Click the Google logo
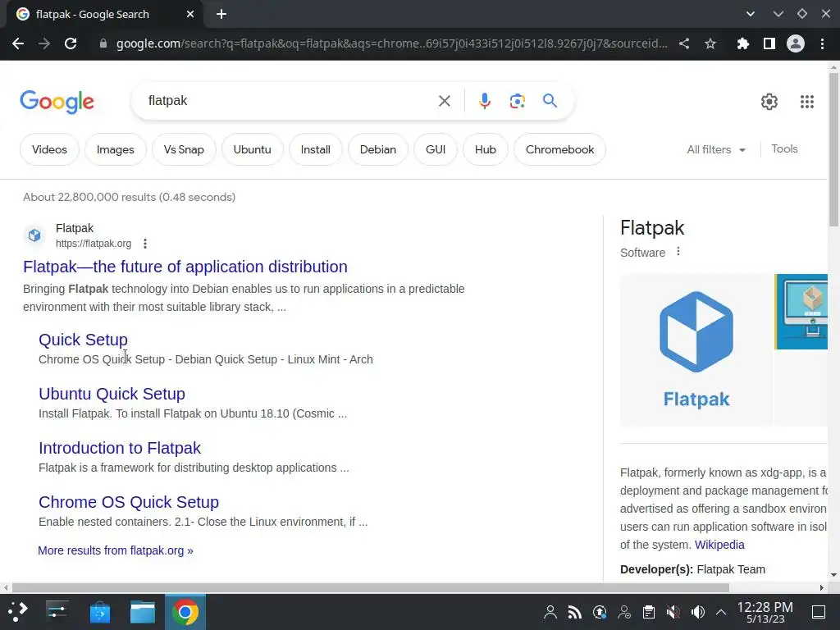The width and height of the screenshot is (840, 630). point(57,102)
